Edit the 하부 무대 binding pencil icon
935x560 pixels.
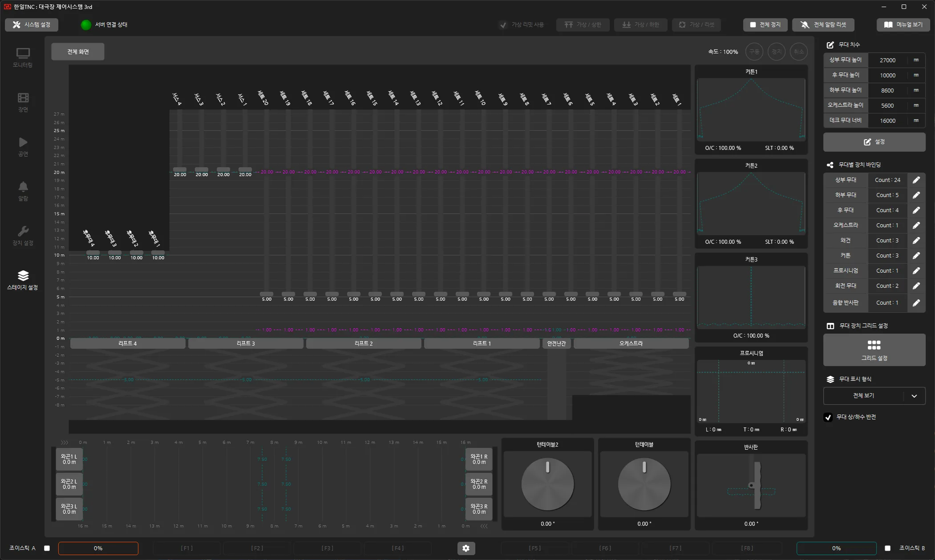(x=916, y=195)
